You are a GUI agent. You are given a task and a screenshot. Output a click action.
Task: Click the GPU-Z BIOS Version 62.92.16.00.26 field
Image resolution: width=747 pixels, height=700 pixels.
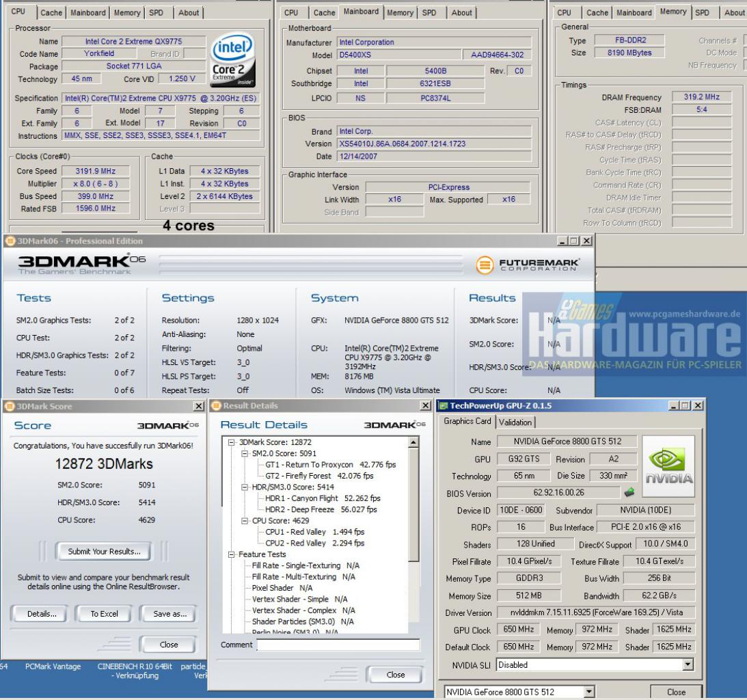(558, 492)
